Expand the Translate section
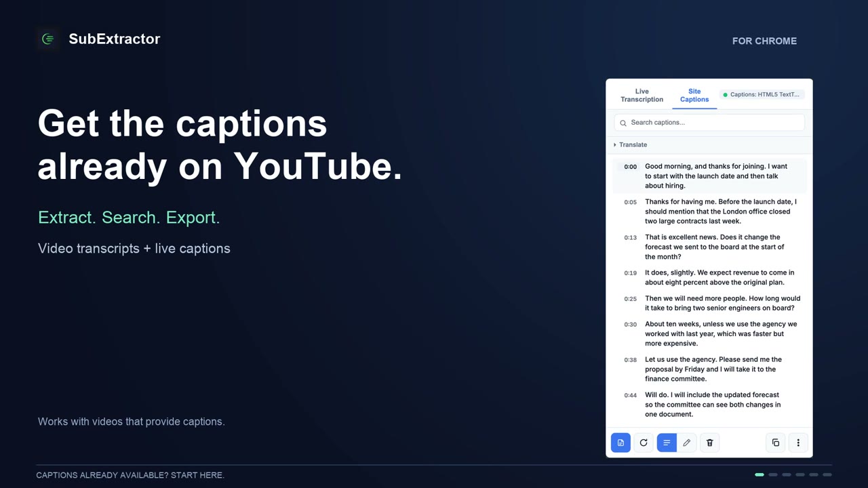868x488 pixels. click(631, 144)
